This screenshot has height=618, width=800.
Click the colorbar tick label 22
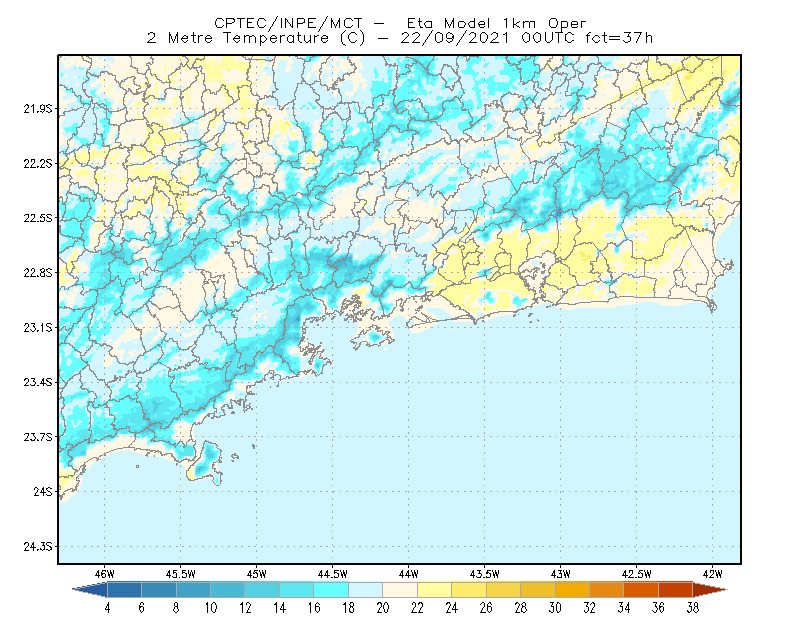coord(417,608)
